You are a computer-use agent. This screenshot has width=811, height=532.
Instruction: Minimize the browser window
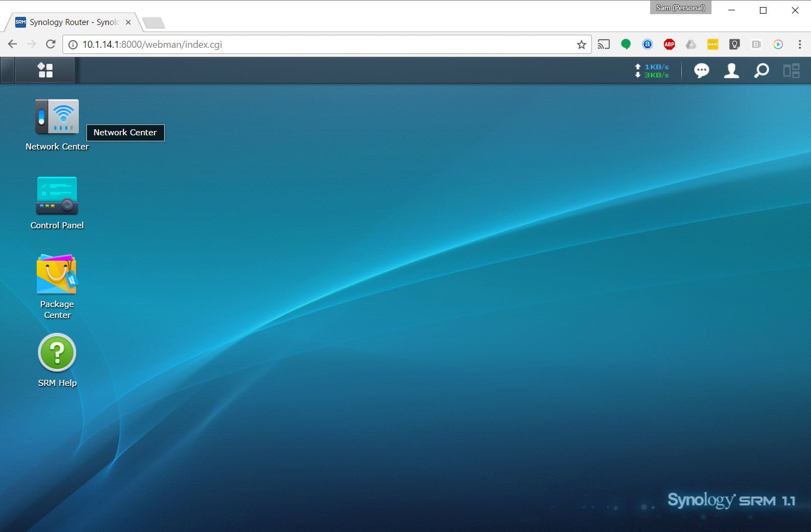point(732,10)
